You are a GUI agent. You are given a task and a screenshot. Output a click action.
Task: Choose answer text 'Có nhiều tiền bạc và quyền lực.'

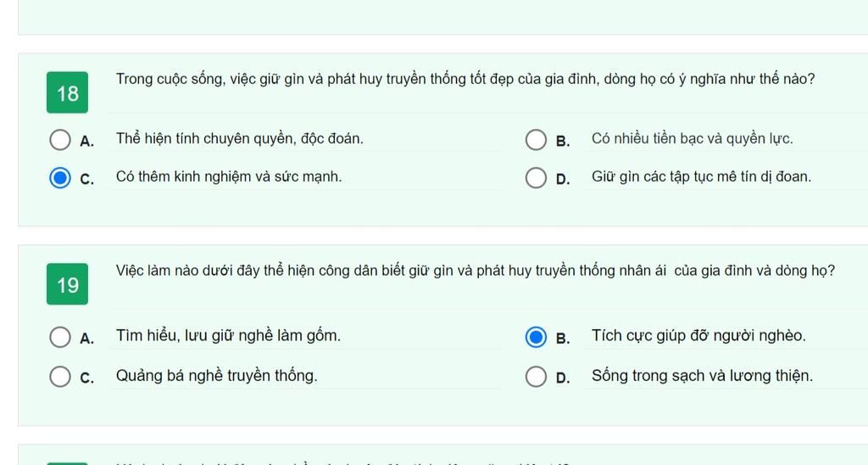click(692, 138)
